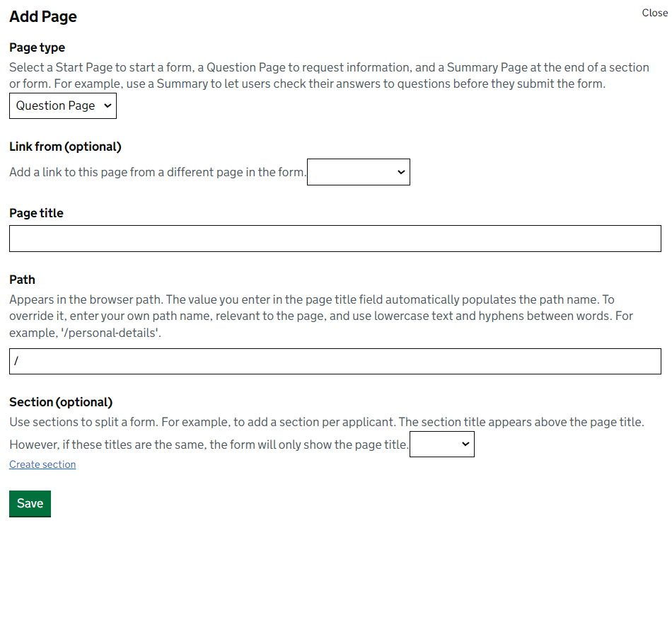Click the Page type dropdown chevron
The image size is (672, 642).
point(106,105)
